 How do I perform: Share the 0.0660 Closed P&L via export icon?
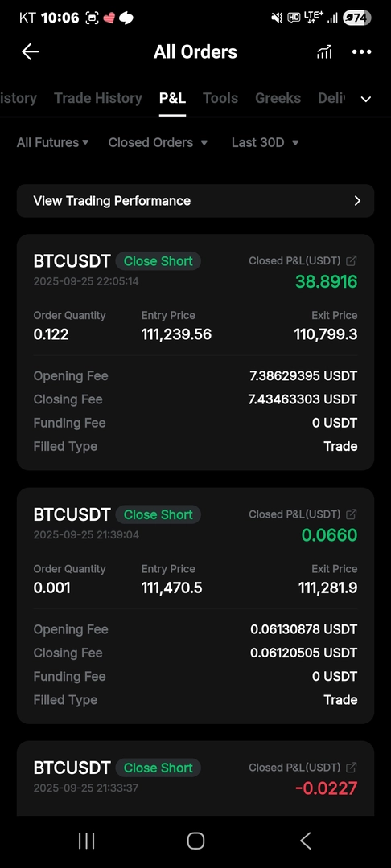pos(351,514)
